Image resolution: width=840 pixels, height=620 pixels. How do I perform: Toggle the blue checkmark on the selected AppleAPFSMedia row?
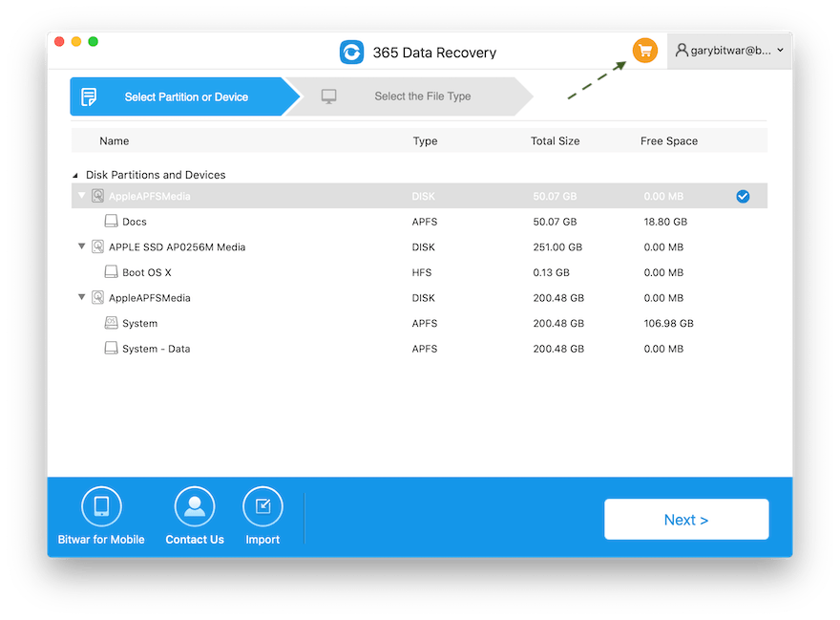[x=743, y=196]
